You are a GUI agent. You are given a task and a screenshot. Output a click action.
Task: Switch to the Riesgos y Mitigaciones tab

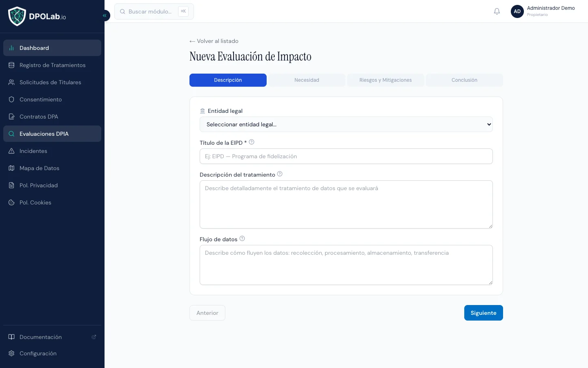coord(385,80)
